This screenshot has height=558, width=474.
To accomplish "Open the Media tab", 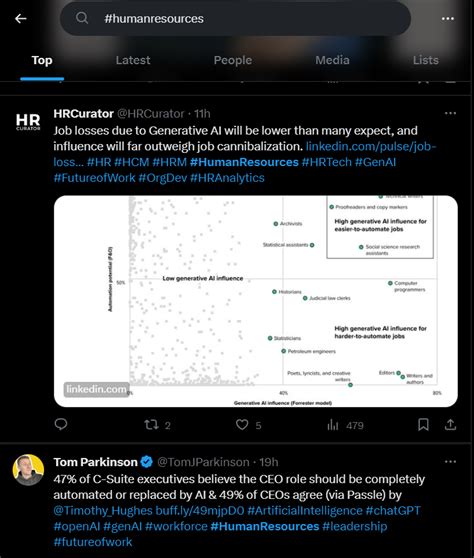I will pyautogui.click(x=332, y=60).
